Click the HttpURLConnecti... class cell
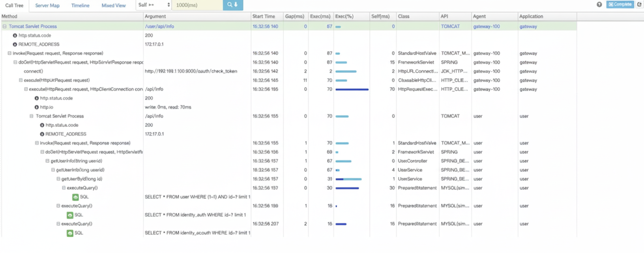Viewport: 644px width, 253px height. [x=418, y=72]
